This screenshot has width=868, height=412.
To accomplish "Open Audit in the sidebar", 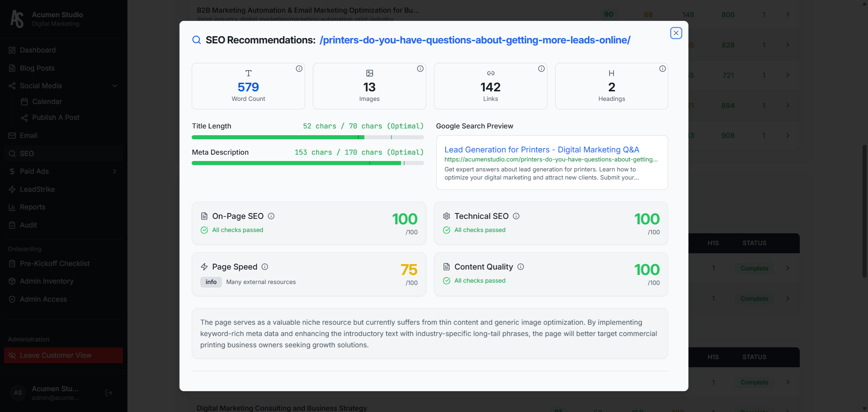I will click(63, 225).
